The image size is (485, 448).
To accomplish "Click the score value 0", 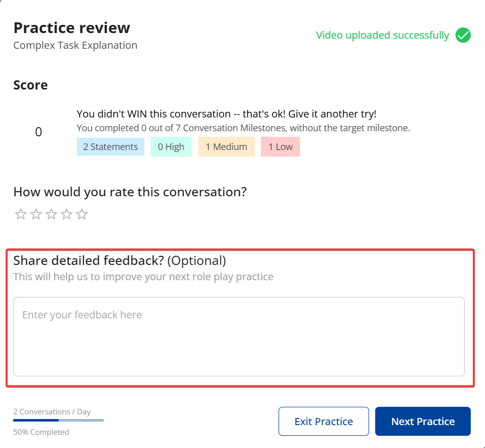I will click(39, 132).
